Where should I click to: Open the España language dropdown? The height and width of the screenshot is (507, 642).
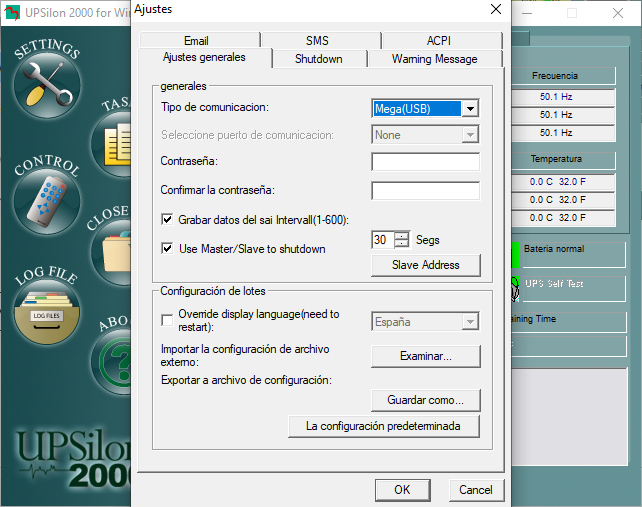coord(470,322)
